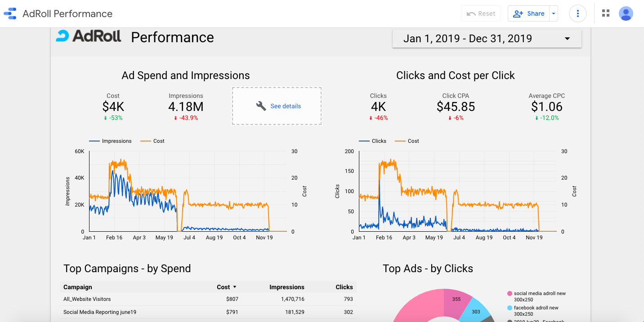Open the Google apps grid
This screenshot has width=644, height=322.
606,13
